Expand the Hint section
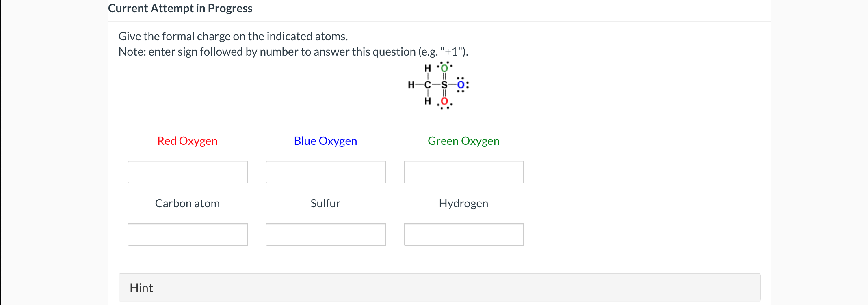This screenshot has width=868, height=305. pyautogui.click(x=141, y=287)
